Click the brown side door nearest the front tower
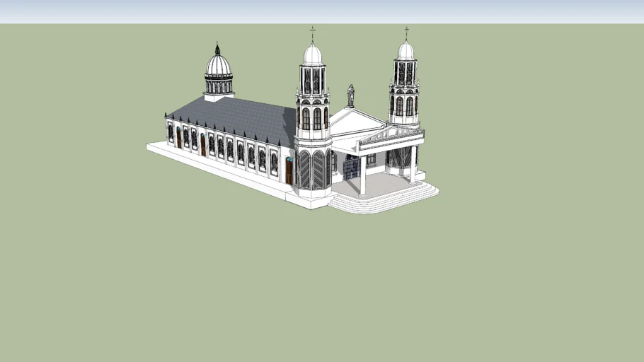This screenshot has height=362, width=644. click(x=289, y=171)
